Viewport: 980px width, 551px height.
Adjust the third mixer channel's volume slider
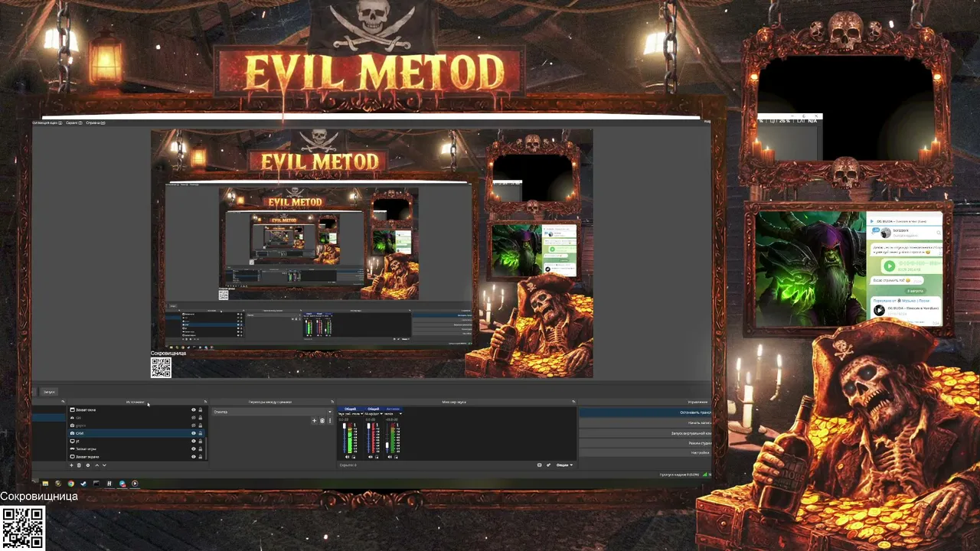(x=387, y=438)
